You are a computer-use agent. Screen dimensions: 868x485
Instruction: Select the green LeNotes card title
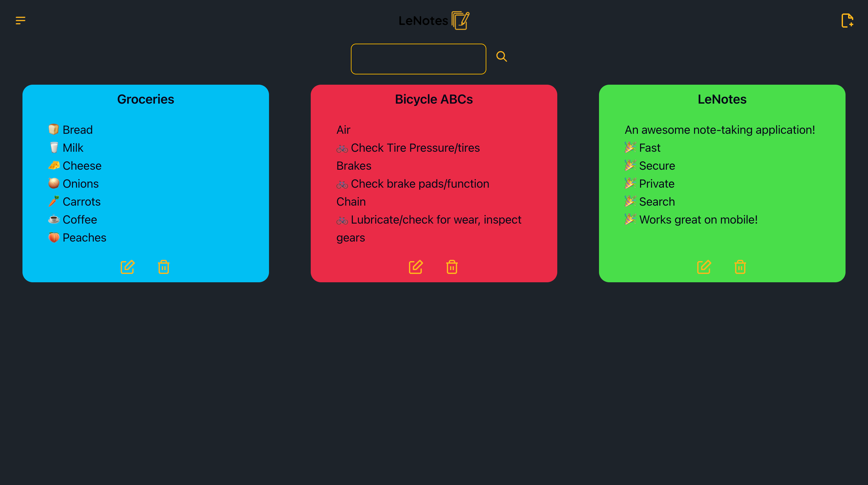point(722,99)
